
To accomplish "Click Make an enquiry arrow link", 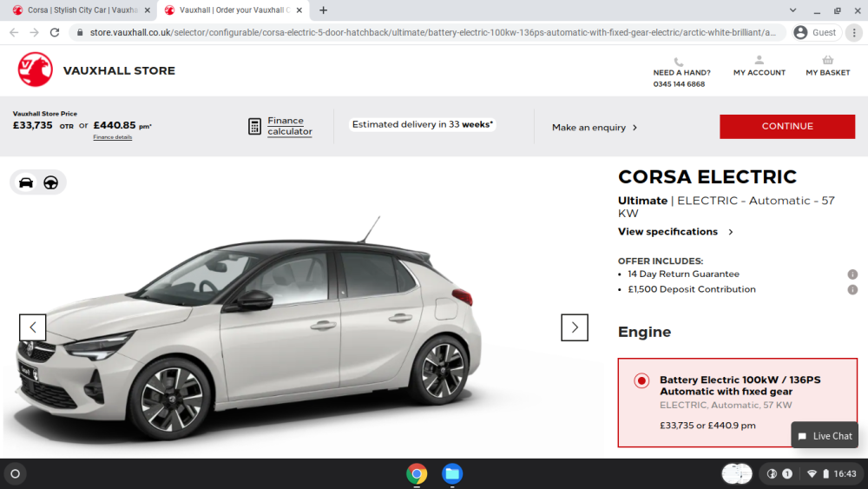I will (595, 128).
